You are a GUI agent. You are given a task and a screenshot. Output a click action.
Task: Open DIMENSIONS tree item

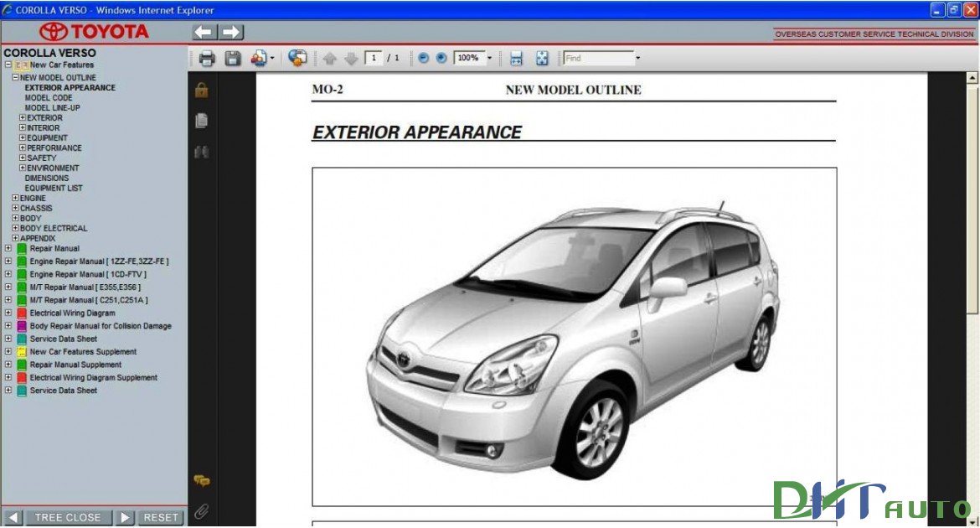(47, 178)
